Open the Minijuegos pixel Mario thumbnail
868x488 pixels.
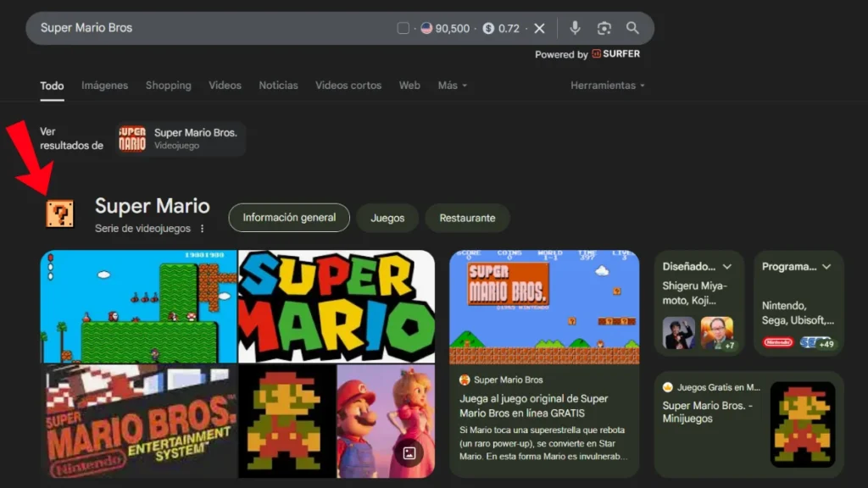point(803,424)
